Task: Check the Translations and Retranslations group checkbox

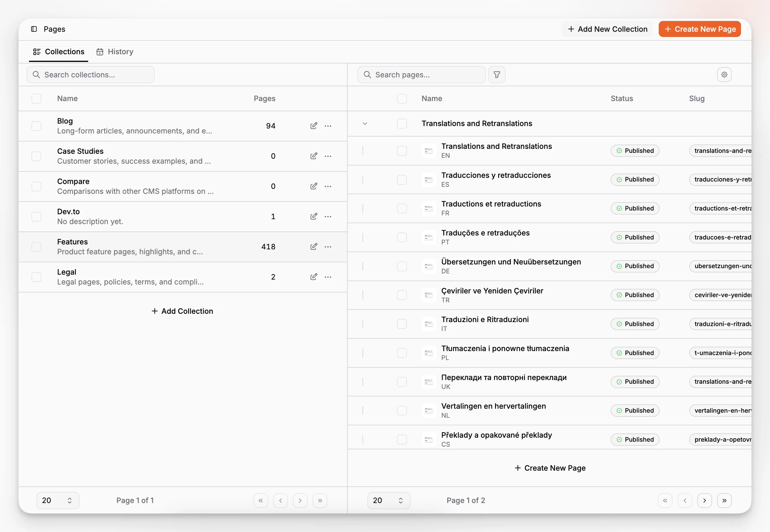Action: pos(402,124)
